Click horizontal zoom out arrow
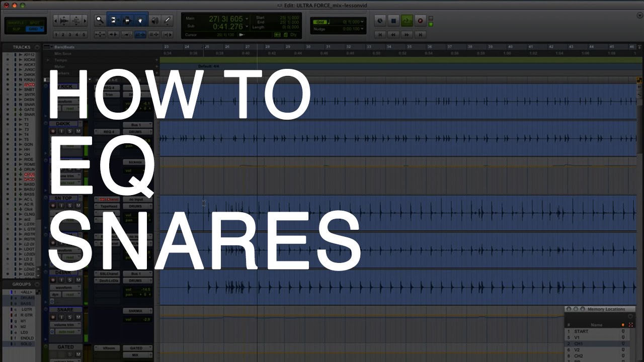This screenshot has width=644, height=362. [56, 21]
